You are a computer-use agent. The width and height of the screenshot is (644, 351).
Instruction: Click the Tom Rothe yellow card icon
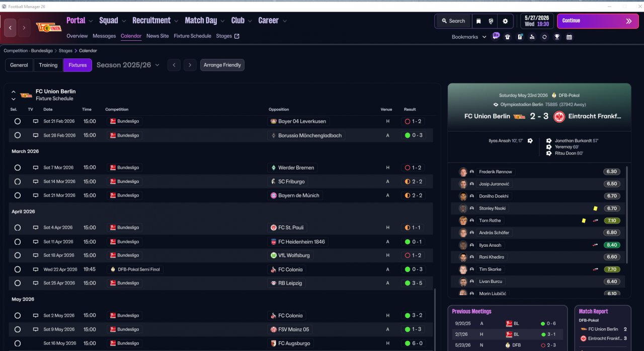[x=584, y=221]
